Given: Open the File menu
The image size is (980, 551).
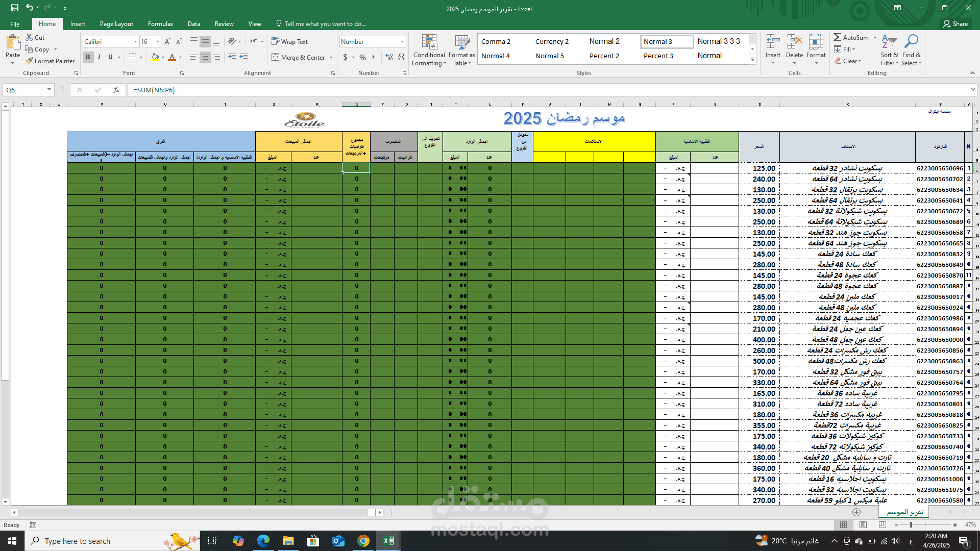Looking at the screenshot, I should pyautogui.click(x=15, y=24).
